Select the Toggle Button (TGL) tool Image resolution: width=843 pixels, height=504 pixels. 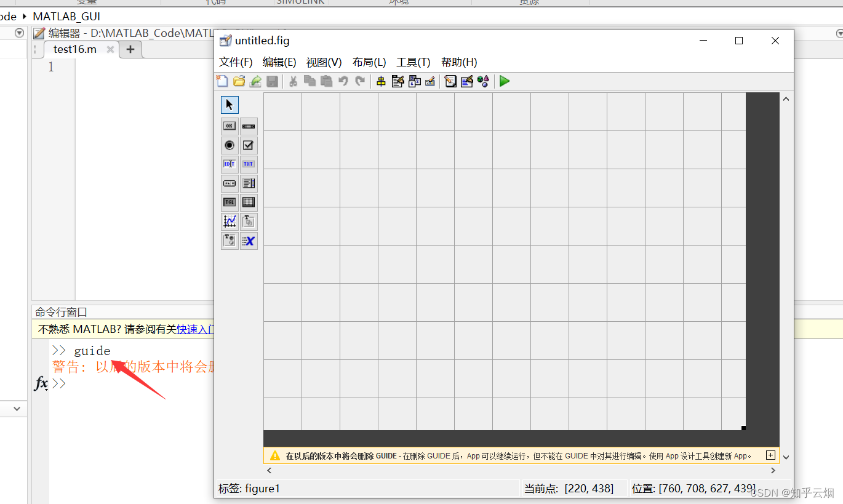[229, 202]
